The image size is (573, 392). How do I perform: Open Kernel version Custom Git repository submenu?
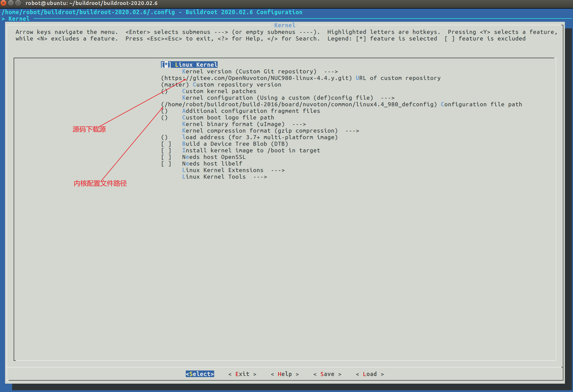[x=260, y=72]
